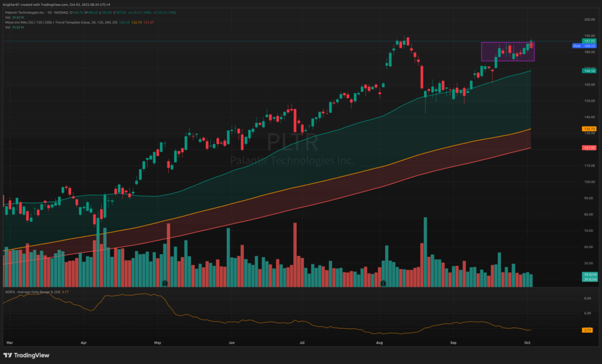The height and width of the screenshot is (364, 602).
Task: Click the green 168.58 moving average tag
Action: (590, 71)
